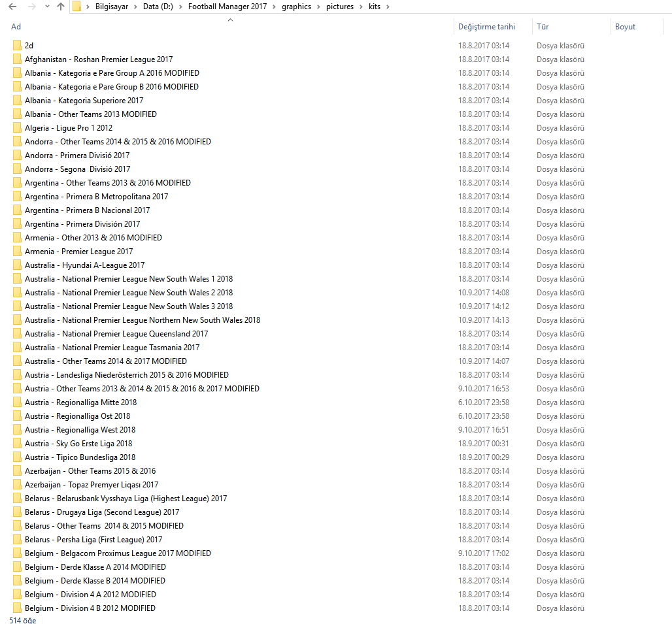Select Austria Regionalliga Mitte folder icon

pyautogui.click(x=17, y=402)
